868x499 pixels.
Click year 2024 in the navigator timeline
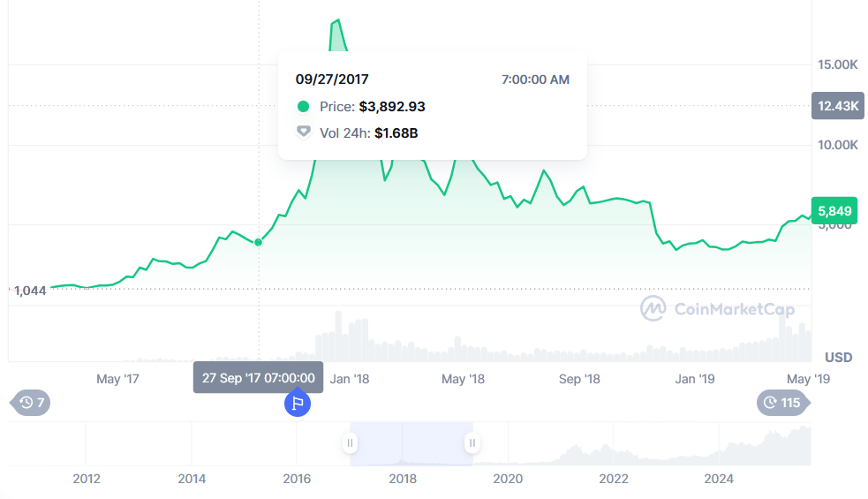pyautogui.click(x=719, y=479)
